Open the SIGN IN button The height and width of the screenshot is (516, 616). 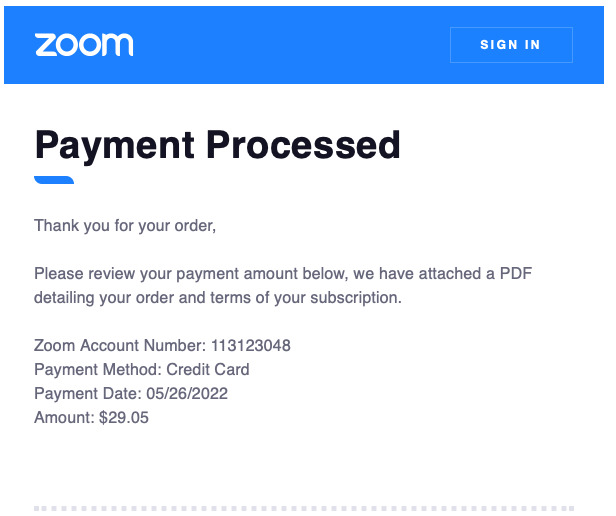point(511,45)
